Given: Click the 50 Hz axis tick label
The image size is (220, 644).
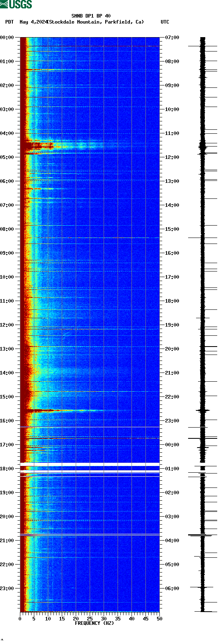Looking at the screenshot, I should [x=159, y=619].
